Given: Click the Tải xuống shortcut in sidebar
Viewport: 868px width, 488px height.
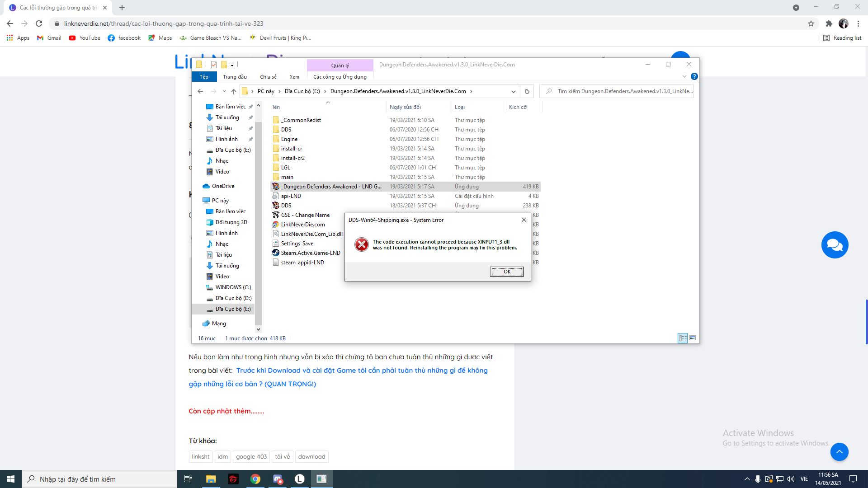Looking at the screenshot, I should (228, 117).
